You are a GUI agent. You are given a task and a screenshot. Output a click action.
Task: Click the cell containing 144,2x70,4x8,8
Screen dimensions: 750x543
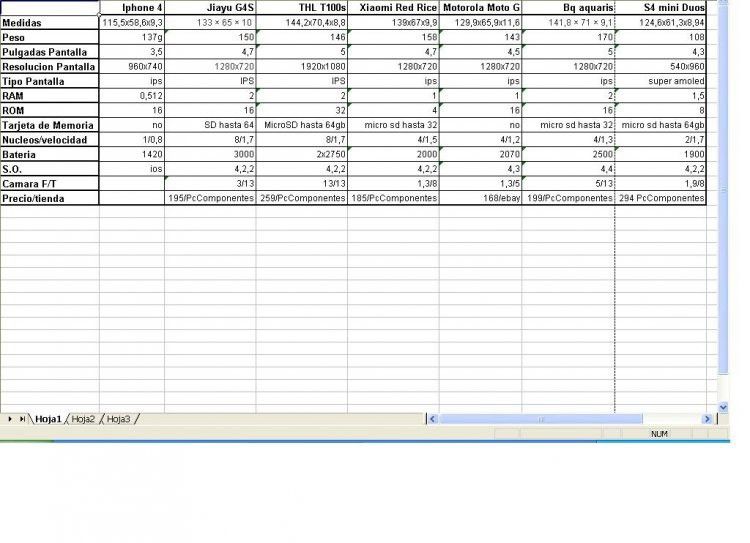coord(302,22)
